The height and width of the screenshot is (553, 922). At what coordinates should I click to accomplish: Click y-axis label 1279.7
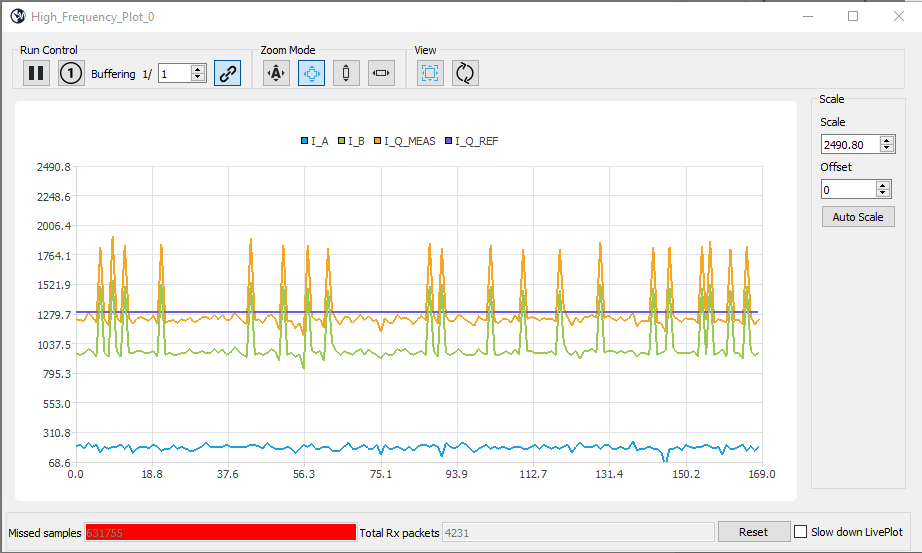pos(54,315)
